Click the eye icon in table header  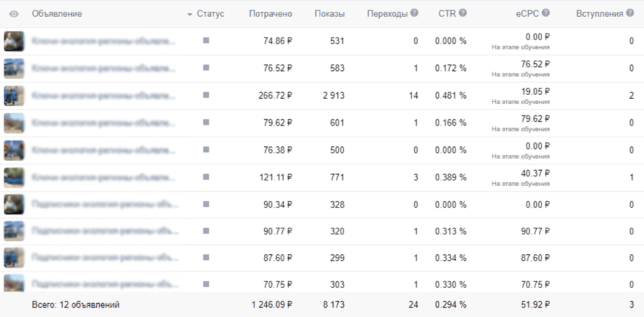[x=14, y=14]
